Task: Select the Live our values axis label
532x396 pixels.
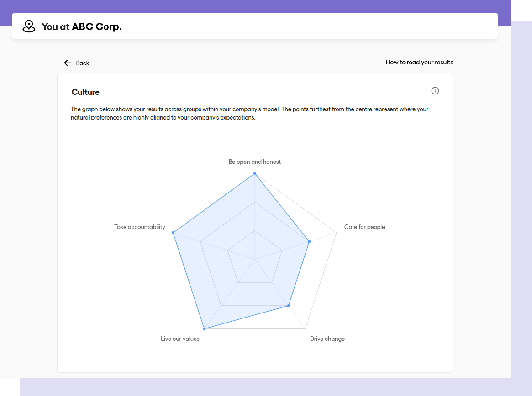Action: [180, 339]
